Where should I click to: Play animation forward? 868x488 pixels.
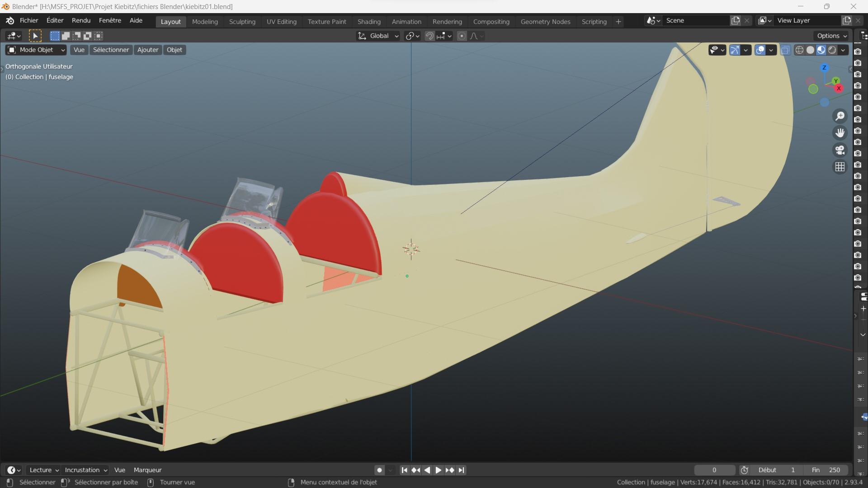(x=439, y=470)
